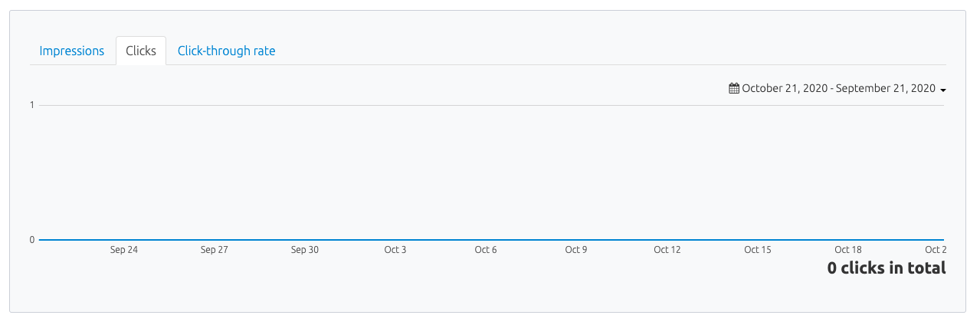The width and height of the screenshot is (980, 325).
Task: Click the empty chart plot area
Action: coord(491,172)
